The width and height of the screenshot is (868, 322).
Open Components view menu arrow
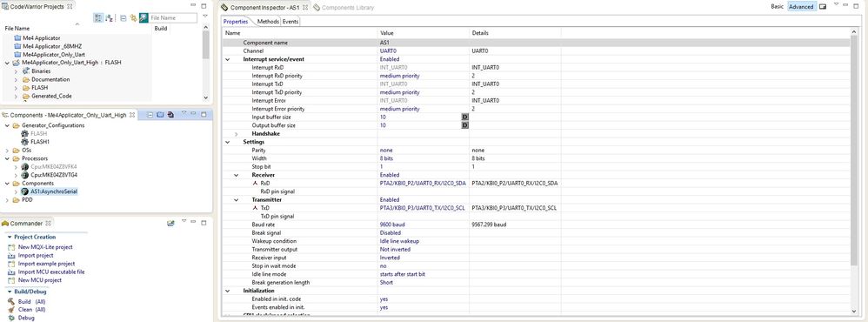(x=184, y=112)
